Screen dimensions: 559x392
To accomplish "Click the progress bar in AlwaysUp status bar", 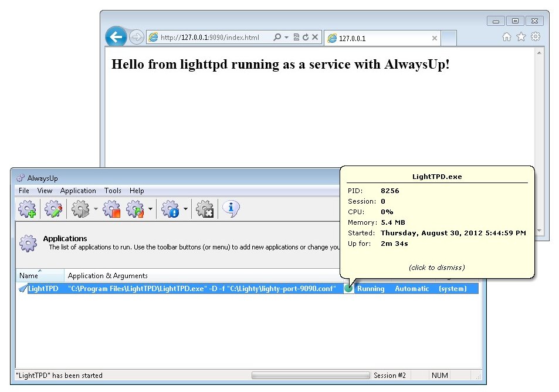I will pyautogui.click(x=310, y=375).
